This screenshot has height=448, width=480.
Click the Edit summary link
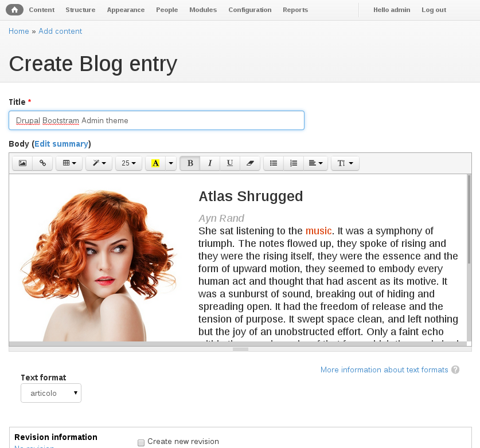[61, 144]
